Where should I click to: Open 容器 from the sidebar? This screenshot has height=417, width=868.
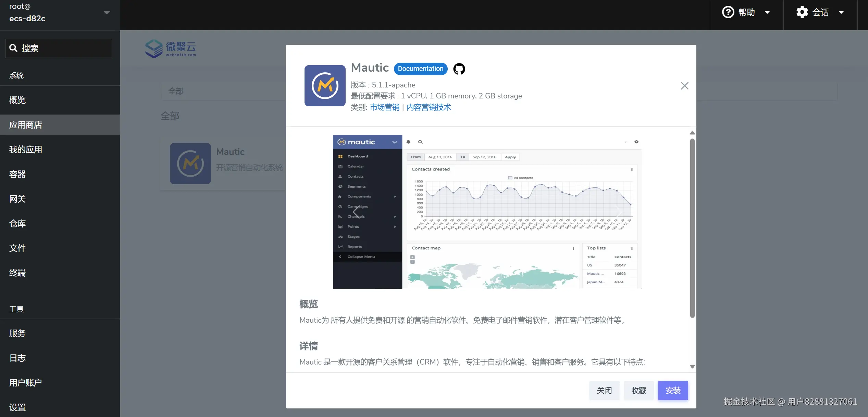click(x=17, y=174)
